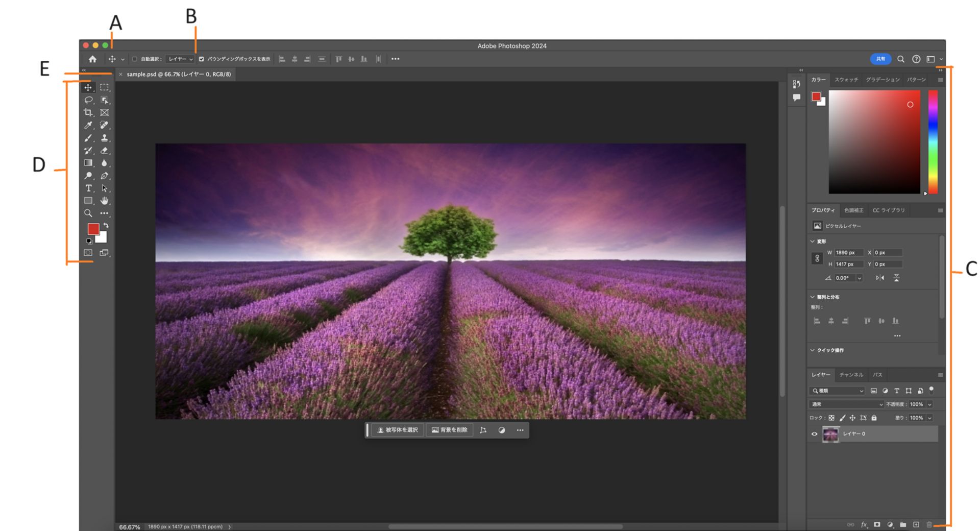The image size is (980, 531).
Task: Select the Crop tool
Action: (89, 113)
